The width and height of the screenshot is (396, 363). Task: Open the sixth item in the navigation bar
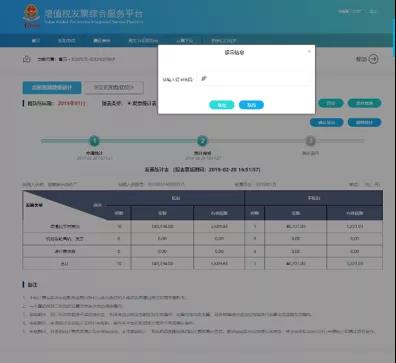click(x=224, y=41)
